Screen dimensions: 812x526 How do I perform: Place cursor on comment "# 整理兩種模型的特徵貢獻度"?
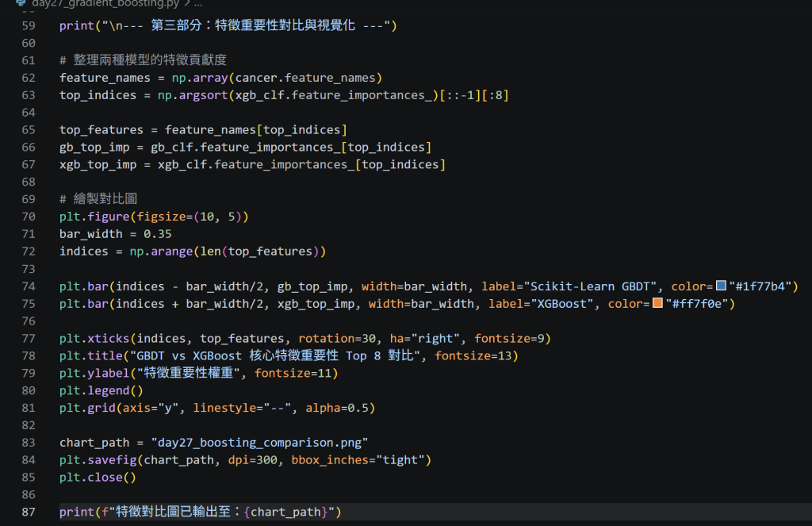143,60
